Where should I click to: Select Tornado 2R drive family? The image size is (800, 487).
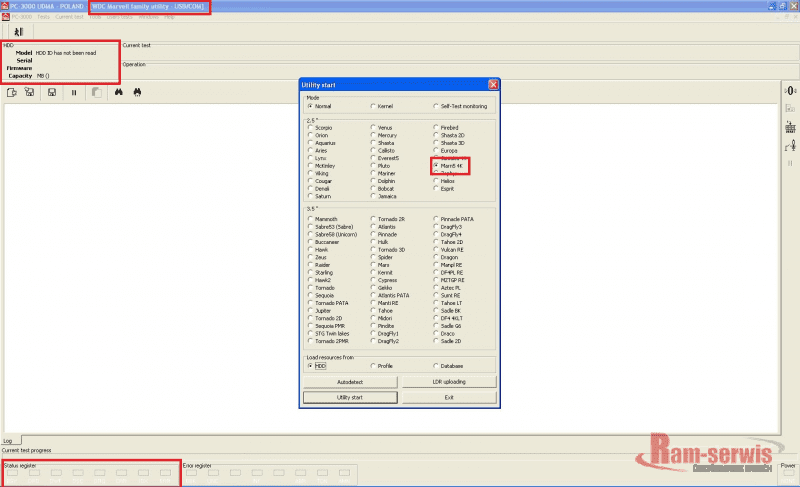coord(373,218)
